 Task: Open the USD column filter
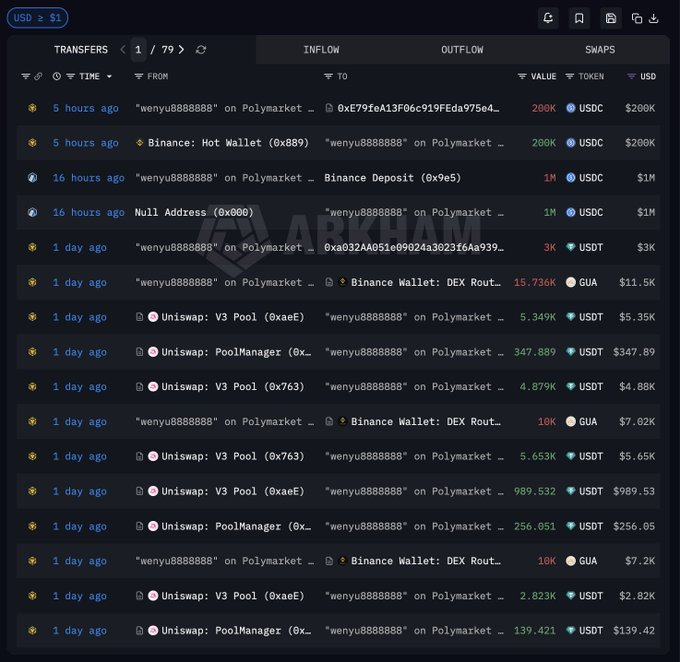tap(631, 76)
